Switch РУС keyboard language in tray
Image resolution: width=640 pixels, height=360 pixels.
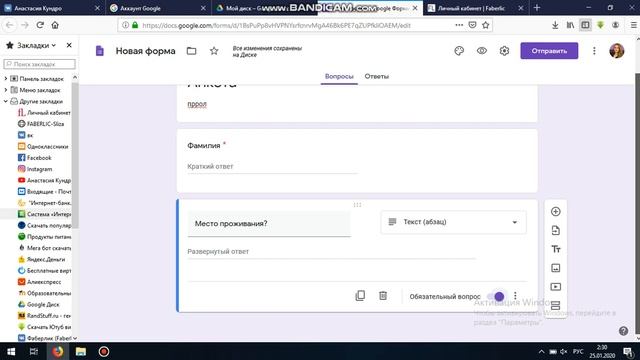578,351
